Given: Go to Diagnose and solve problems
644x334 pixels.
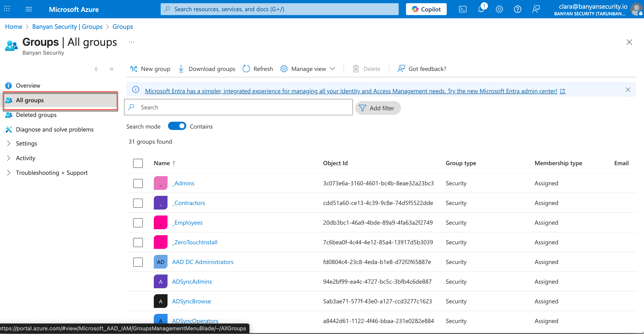Looking at the screenshot, I should (x=54, y=129).
